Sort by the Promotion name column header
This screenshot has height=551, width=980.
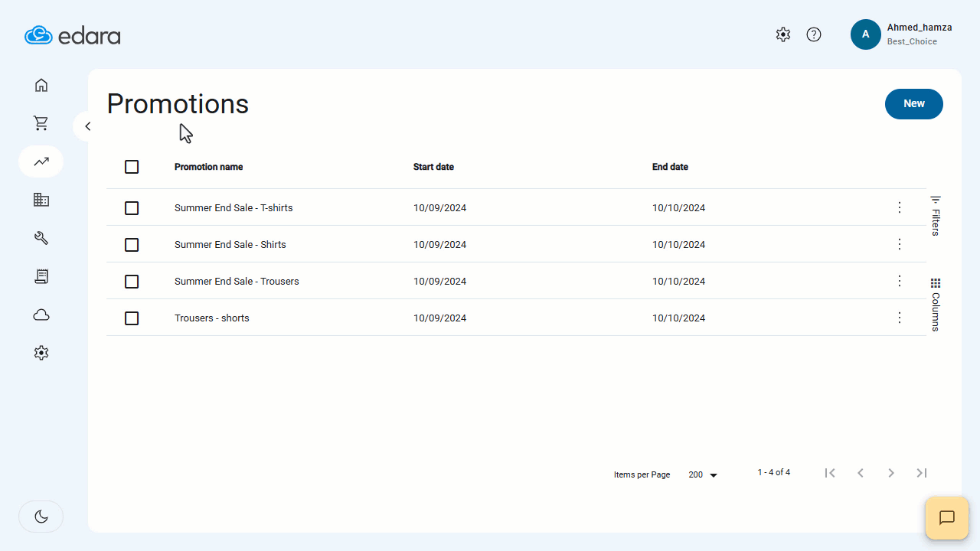(208, 167)
